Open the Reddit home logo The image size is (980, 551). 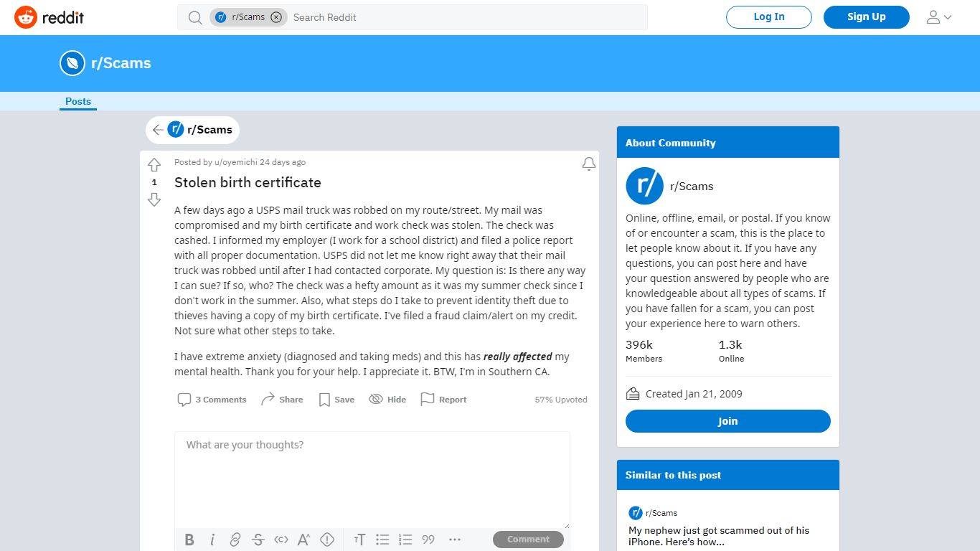pyautogui.click(x=50, y=17)
